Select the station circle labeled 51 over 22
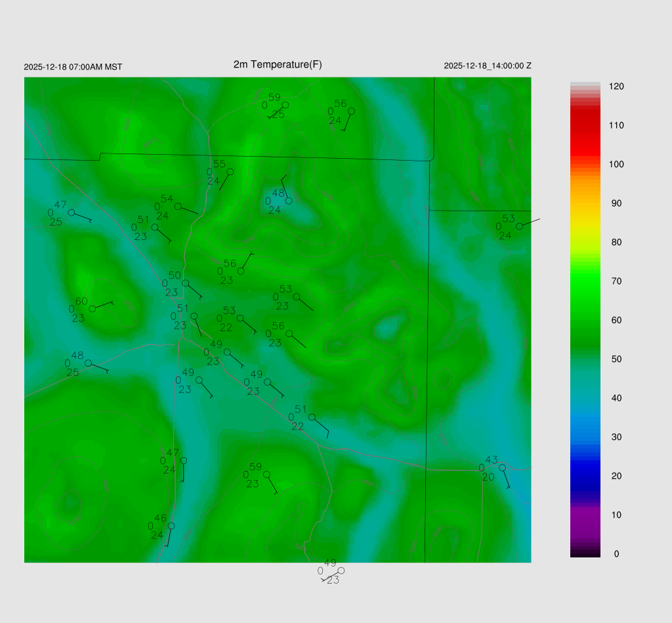The width and height of the screenshot is (672, 623). click(312, 417)
